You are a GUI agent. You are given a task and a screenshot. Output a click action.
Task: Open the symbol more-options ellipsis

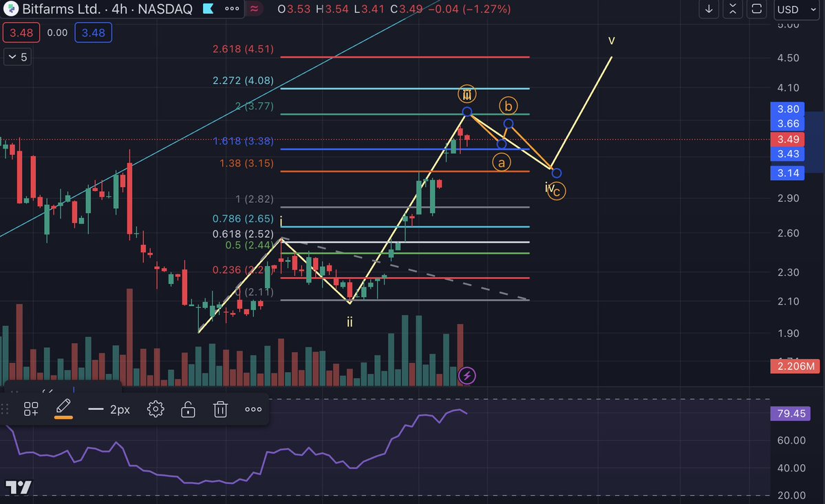pyautogui.click(x=231, y=9)
